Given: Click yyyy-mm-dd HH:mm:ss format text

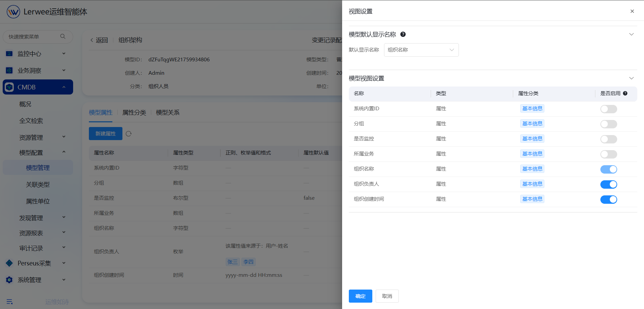Looking at the screenshot, I should point(254,275).
